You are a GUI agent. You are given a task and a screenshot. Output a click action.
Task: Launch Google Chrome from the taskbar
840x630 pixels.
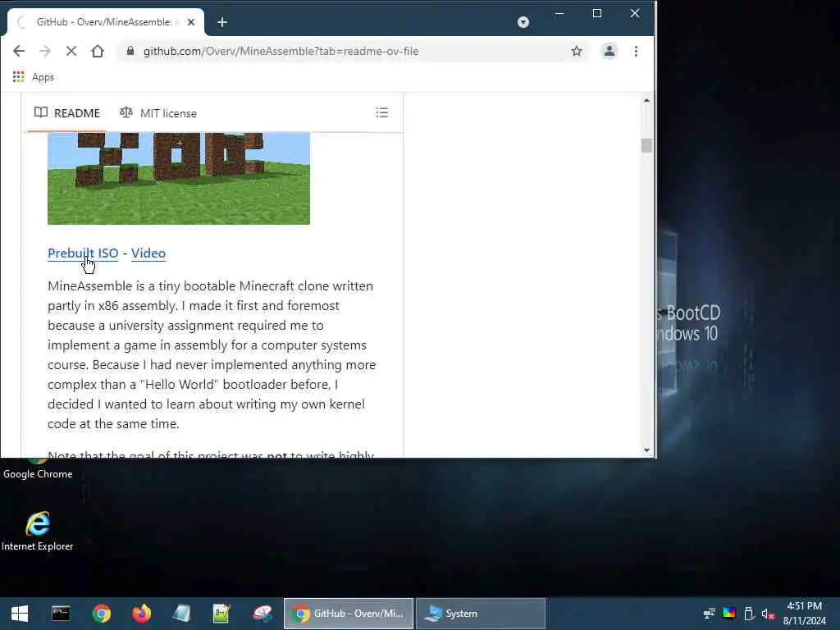pyautogui.click(x=101, y=614)
